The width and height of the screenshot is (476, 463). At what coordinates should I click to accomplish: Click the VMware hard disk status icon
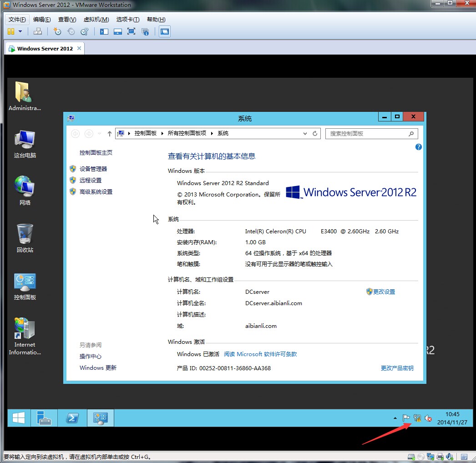[x=411, y=457]
